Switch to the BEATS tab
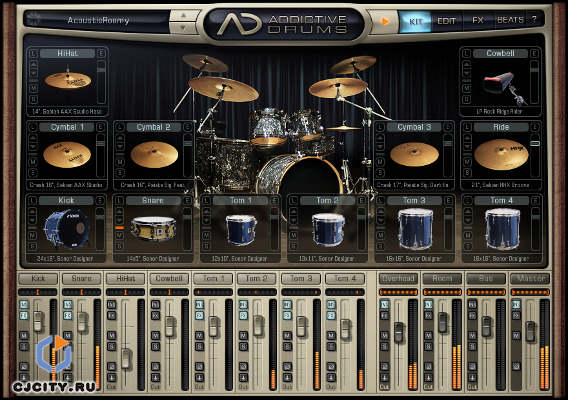568x400 pixels. (x=510, y=20)
